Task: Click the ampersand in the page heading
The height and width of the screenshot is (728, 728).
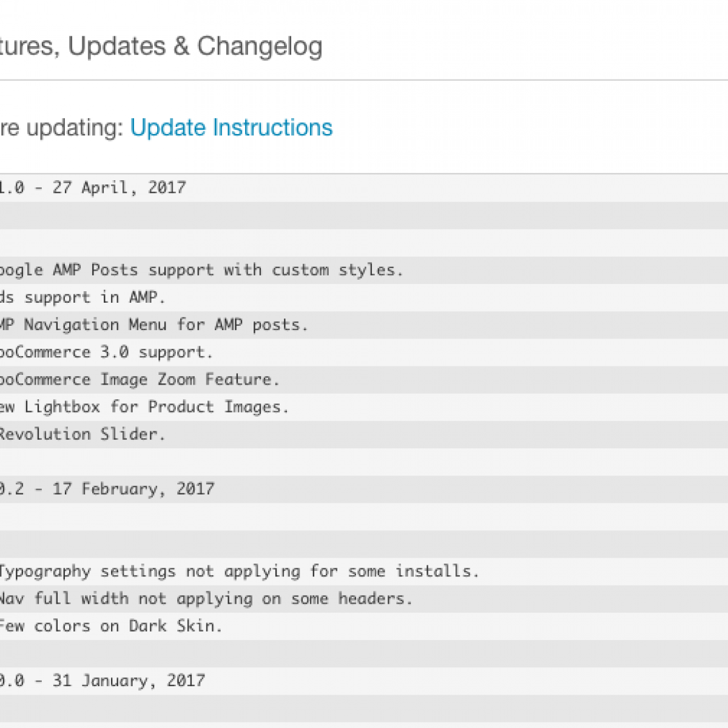Action: point(181,47)
